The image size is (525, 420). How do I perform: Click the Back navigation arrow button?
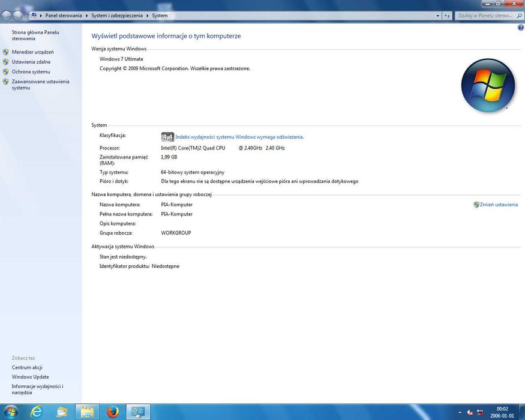pyautogui.click(x=7, y=16)
